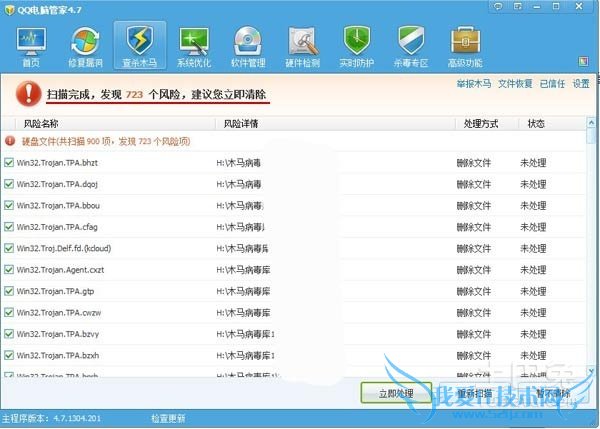
Task: Click 删除文件 for Win32.Trojan.TPA.dqoj
Action: tap(473, 184)
